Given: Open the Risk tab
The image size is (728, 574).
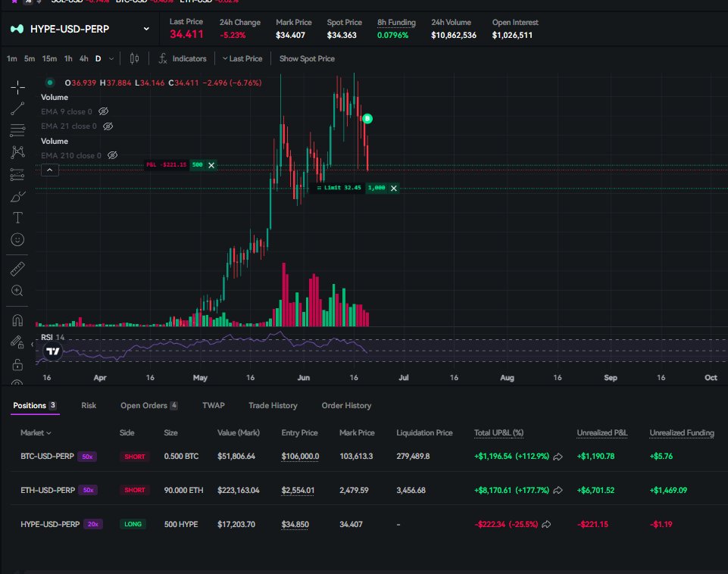Looking at the screenshot, I should pyautogui.click(x=89, y=406).
